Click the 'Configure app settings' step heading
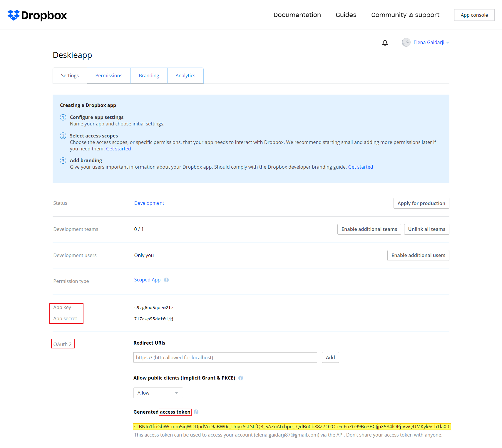This screenshot has width=502, height=448. [97, 117]
